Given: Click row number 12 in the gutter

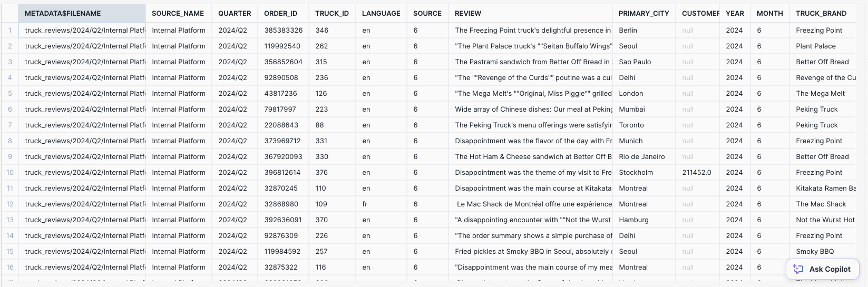Looking at the screenshot, I should pos(10,204).
